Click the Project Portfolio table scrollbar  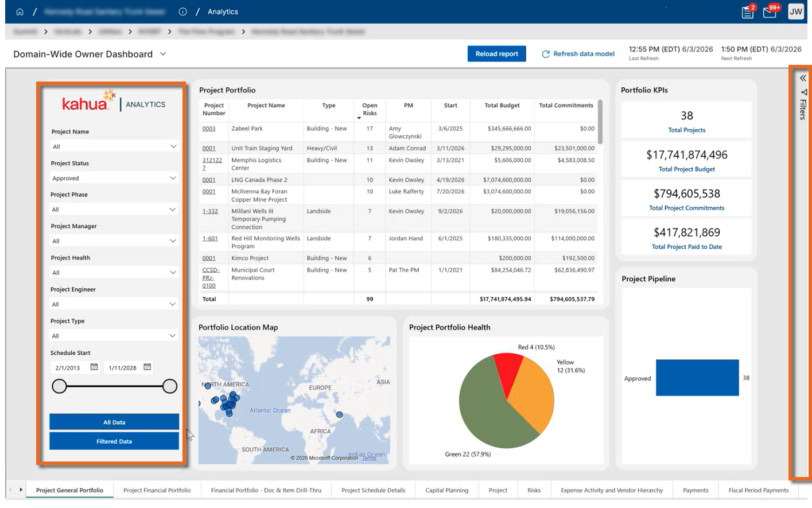coord(600,122)
